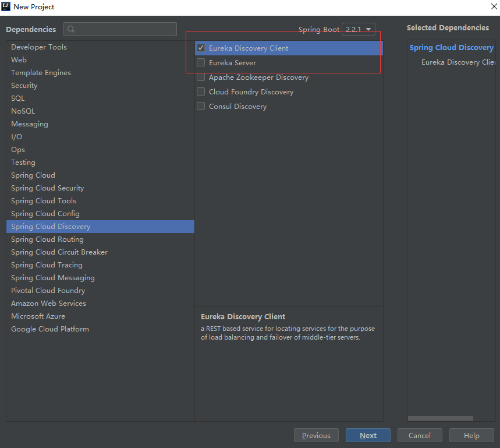This screenshot has width=500, height=448.
Task: Click the IntelliJ IDEA logo in the title bar
Action: click(x=6, y=6)
